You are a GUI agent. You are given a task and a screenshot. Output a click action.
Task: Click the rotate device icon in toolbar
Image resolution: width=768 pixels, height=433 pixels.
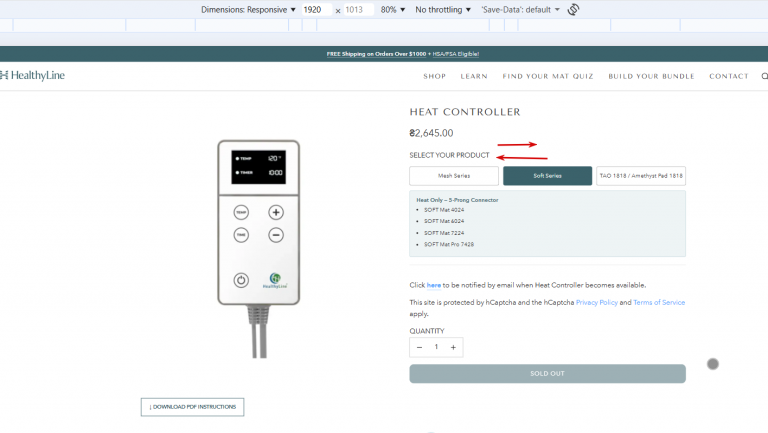click(574, 9)
